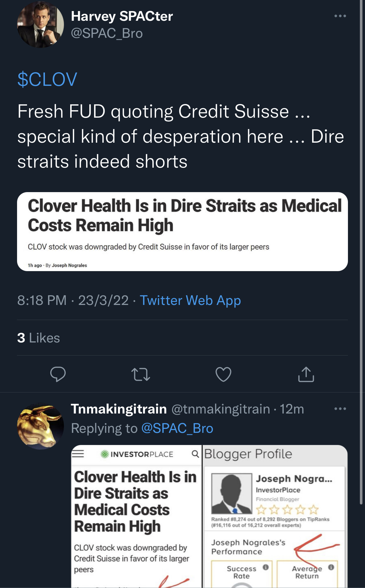
Task: View the 3 Likes list
Action: [x=39, y=338]
